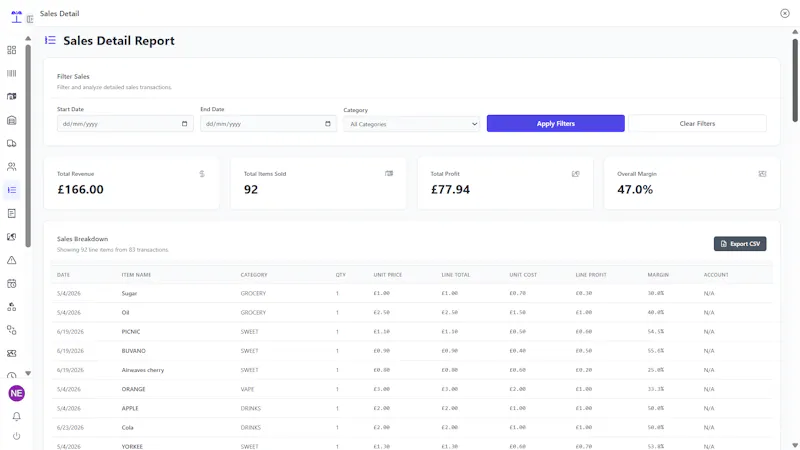
Task: Click the icon in Total Items Sold card
Action: [389, 173]
